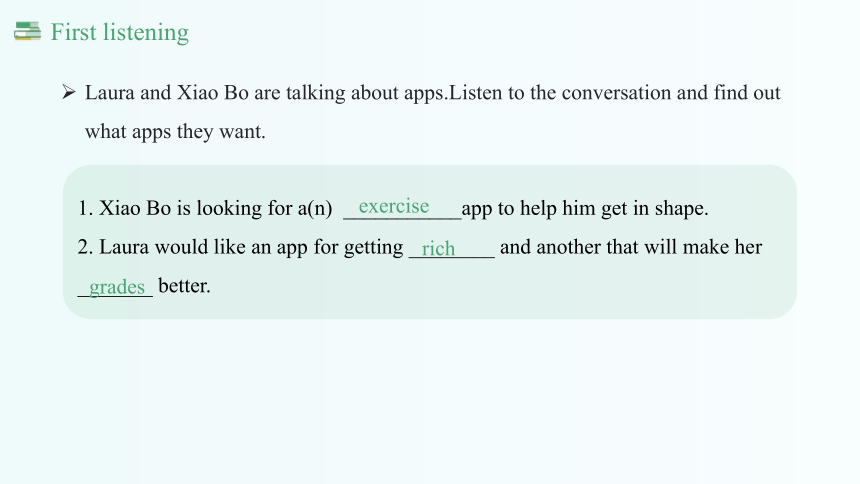Click the word 'better.' in the last line
The height and width of the screenshot is (484, 860).
coord(184,286)
